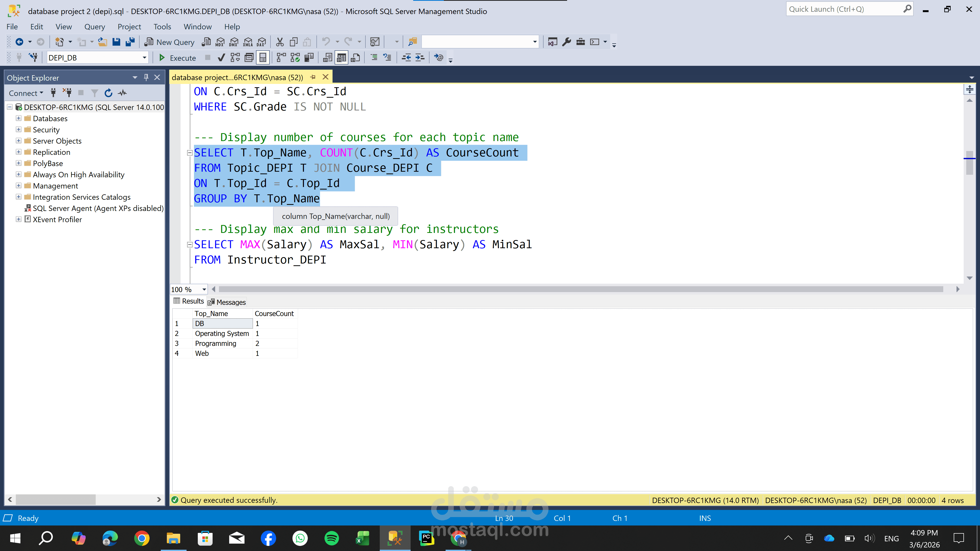Open the Query menu
The image size is (980, 551).
94,27
